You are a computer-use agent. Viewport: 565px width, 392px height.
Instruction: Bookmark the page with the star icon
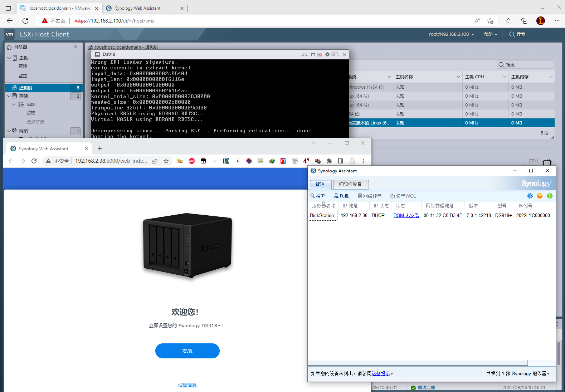click(x=166, y=161)
